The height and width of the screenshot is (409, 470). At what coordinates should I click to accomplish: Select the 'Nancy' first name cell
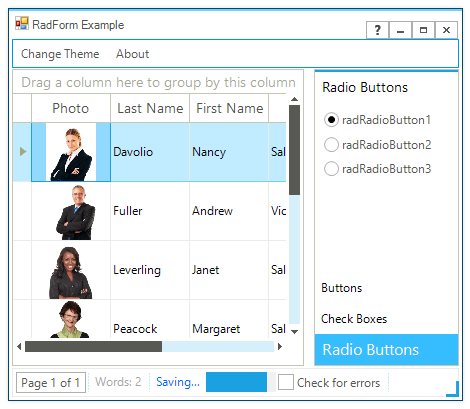pyautogui.click(x=229, y=152)
